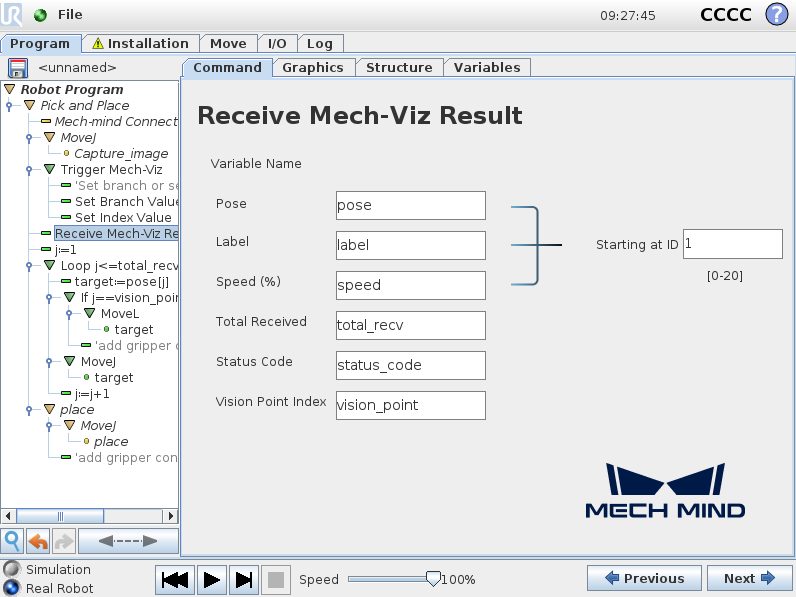Select the Simulation mode radio button
The image size is (796, 597).
click(x=12, y=569)
